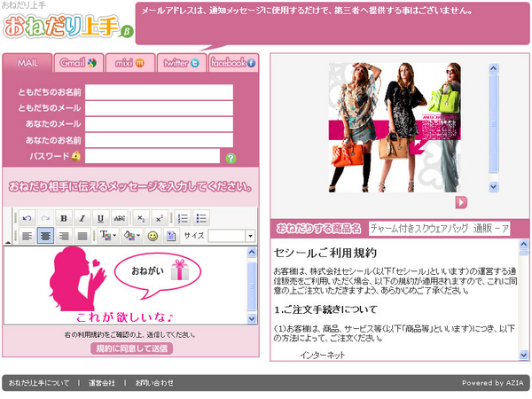The image size is (532, 399).
Task: Apply subscript formatting
Action: coord(141,218)
